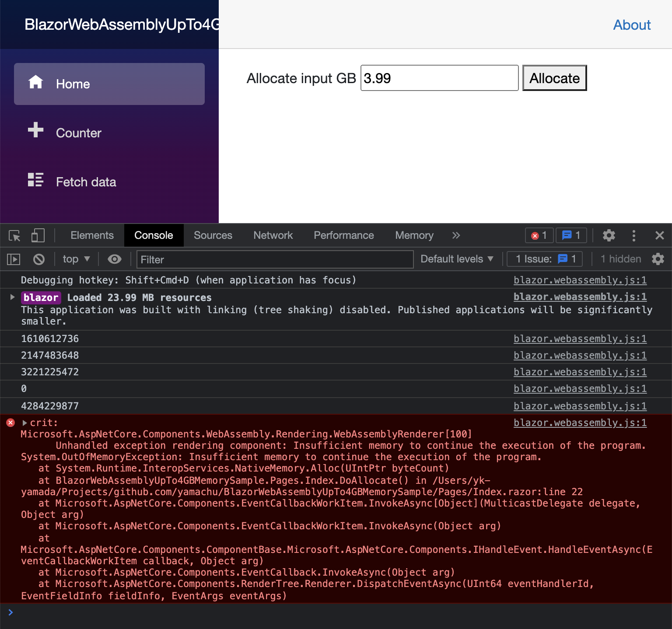Click the 1610612736 log value
672x629 pixels.
[50, 339]
